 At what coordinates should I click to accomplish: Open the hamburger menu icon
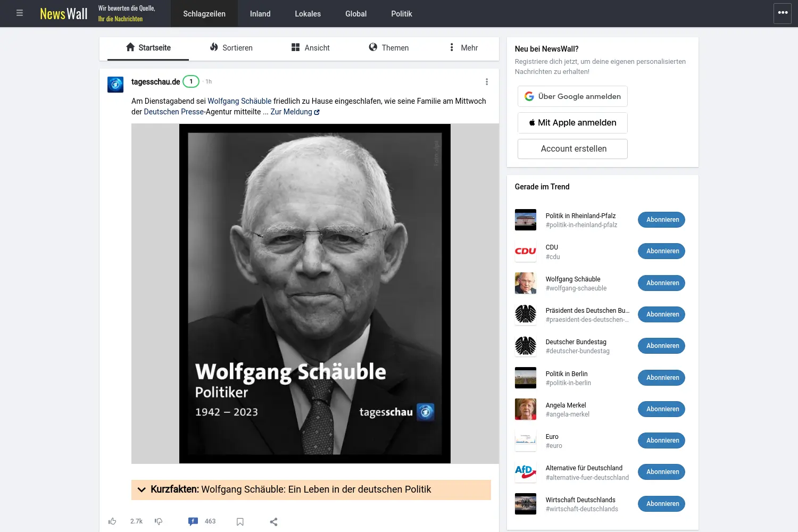pyautogui.click(x=20, y=13)
